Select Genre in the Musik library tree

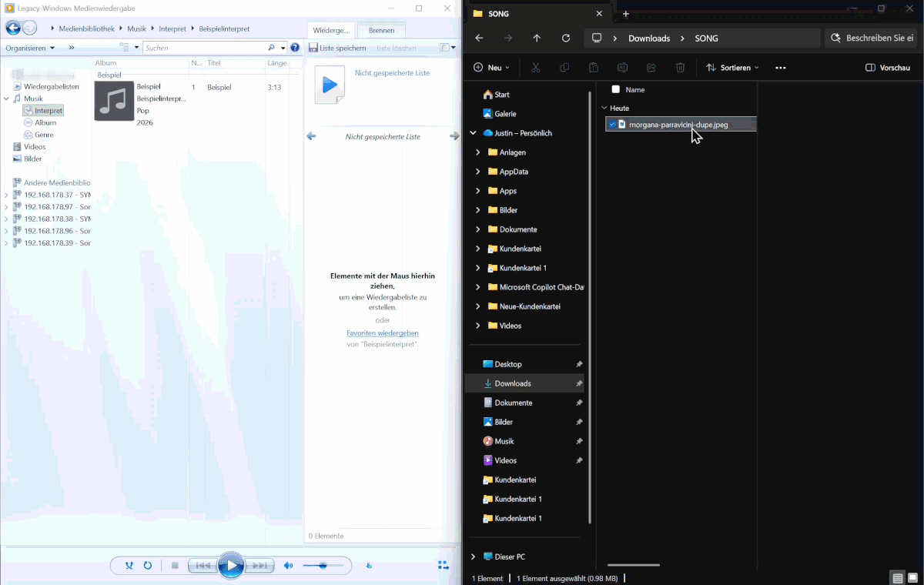tap(44, 135)
